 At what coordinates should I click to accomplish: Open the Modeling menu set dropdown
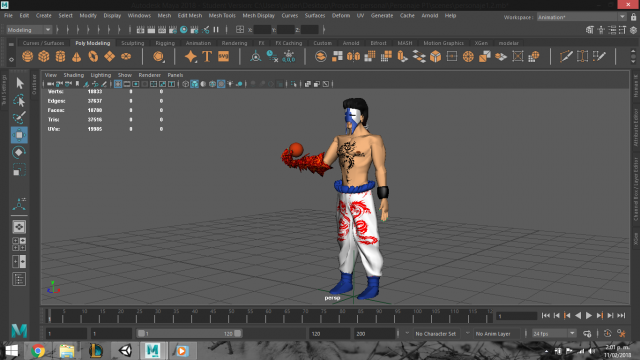pos(29,30)
